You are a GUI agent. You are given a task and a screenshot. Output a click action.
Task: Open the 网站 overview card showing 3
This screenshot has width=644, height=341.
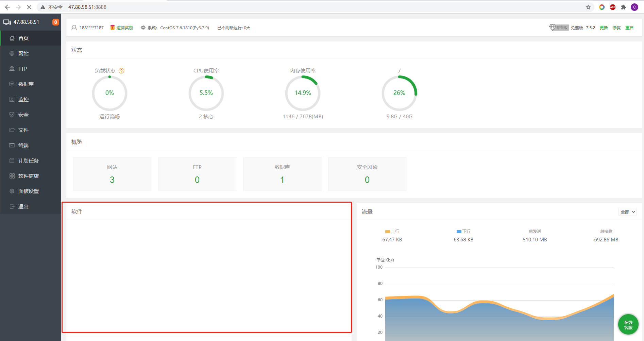(112, 174)
